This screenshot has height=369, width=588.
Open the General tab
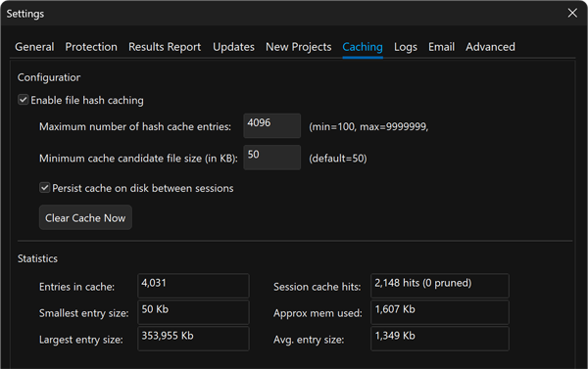pos(34,47)
